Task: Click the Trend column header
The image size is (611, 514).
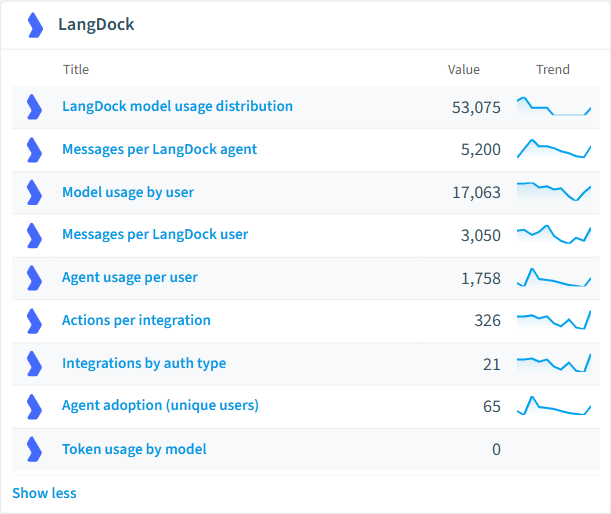Action: click(x=553, y=69)
